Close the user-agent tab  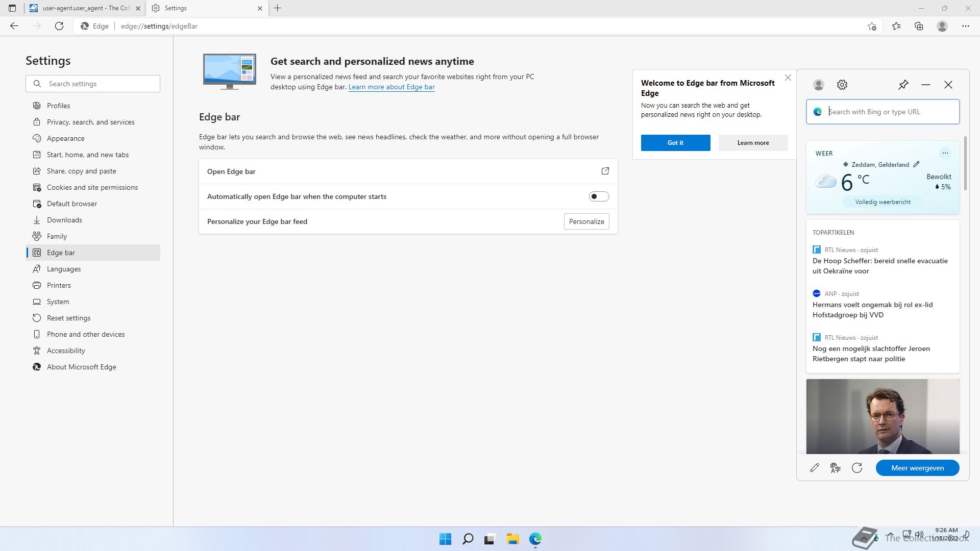(138, 8)
